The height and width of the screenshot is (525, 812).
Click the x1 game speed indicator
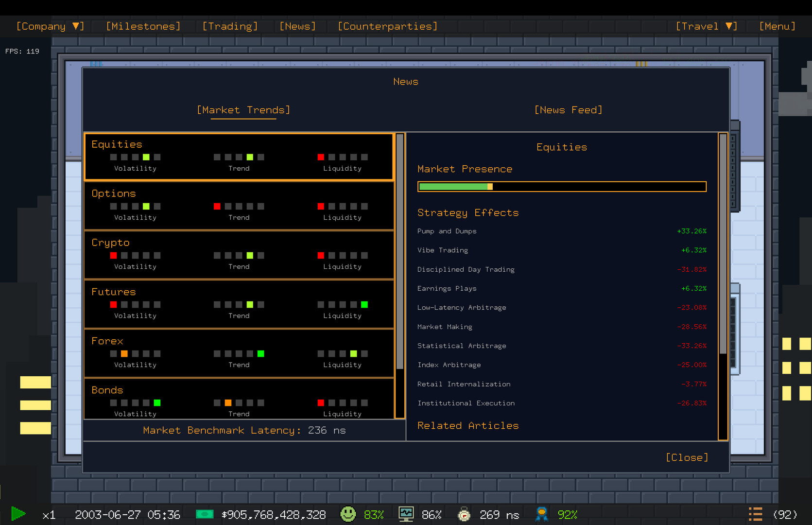[48, 514]
